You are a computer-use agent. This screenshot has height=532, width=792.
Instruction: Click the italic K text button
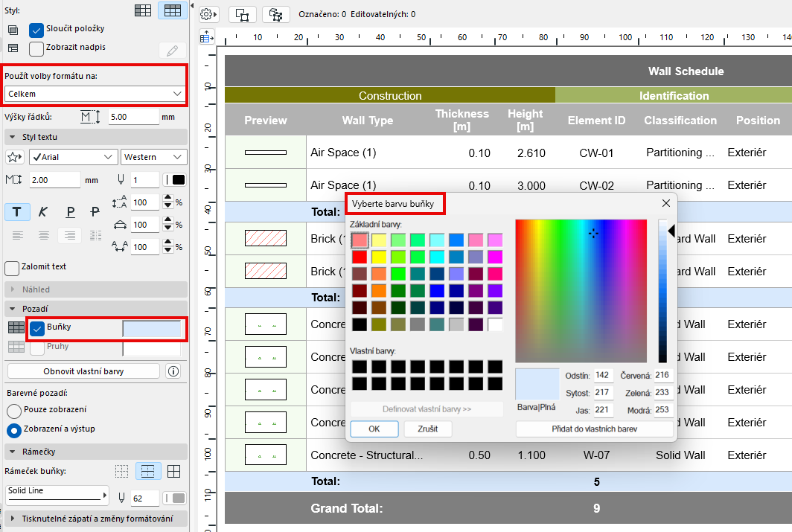43,212
